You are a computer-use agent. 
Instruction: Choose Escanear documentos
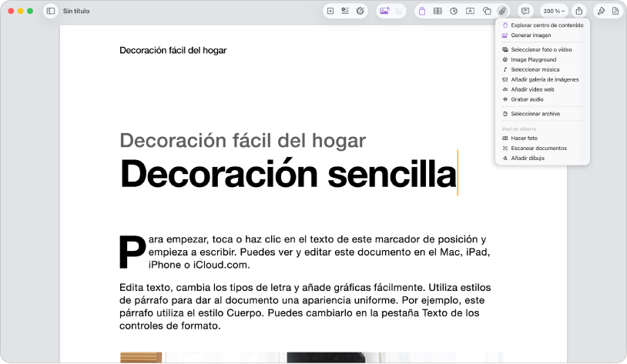[542, 149]
